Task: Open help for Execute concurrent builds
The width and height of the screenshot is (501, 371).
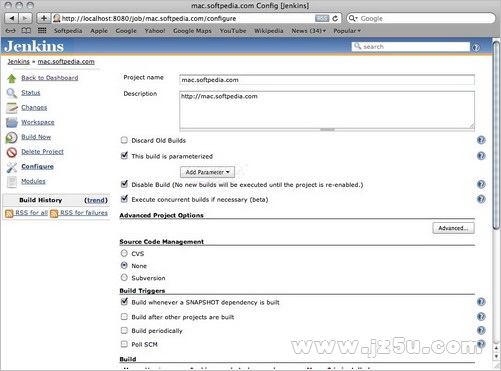Action: tap(481, 199)
